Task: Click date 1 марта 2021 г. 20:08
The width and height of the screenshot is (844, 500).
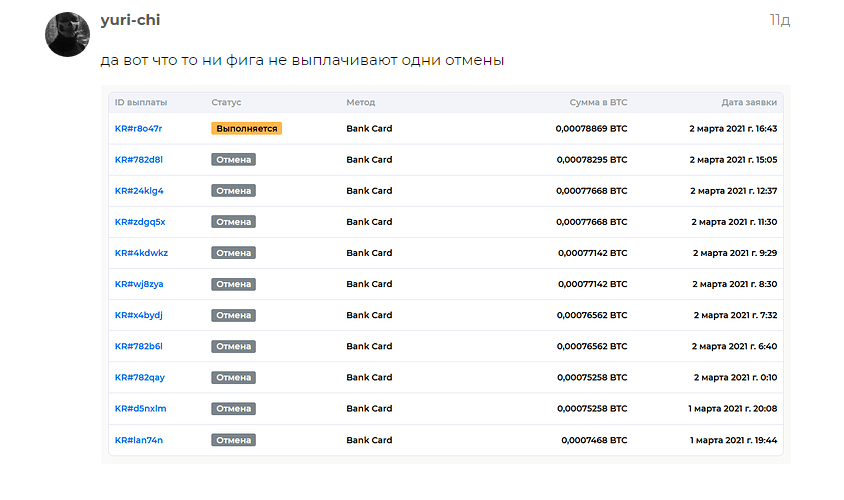Action: click(733, 409)
